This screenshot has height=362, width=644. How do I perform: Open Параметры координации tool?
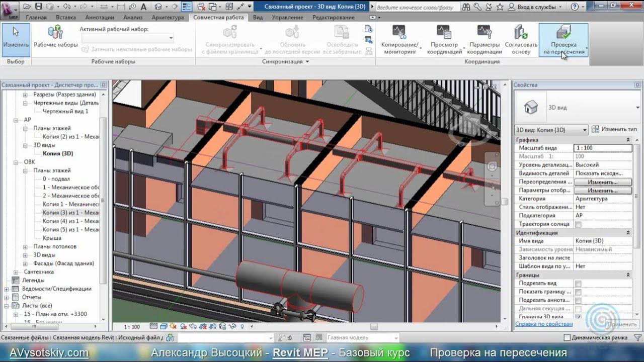click(x=484, y=40)
